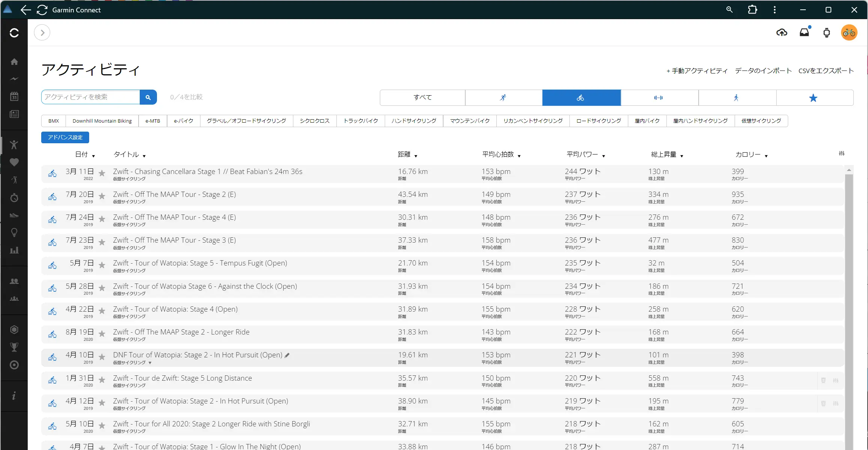
Task: Sort by average power column
Action: [586, 154]
